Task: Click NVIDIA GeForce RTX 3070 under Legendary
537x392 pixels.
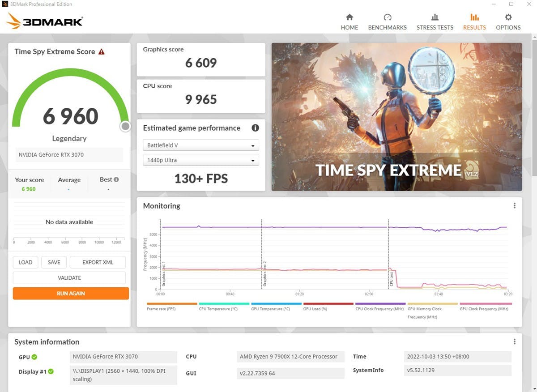Action: click(69, 155)
